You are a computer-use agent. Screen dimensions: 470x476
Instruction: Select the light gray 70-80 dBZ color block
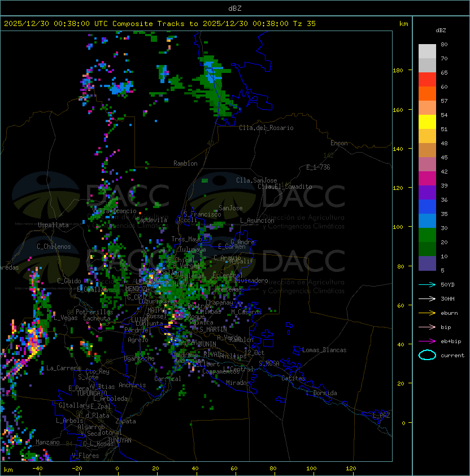coord(427,51)
